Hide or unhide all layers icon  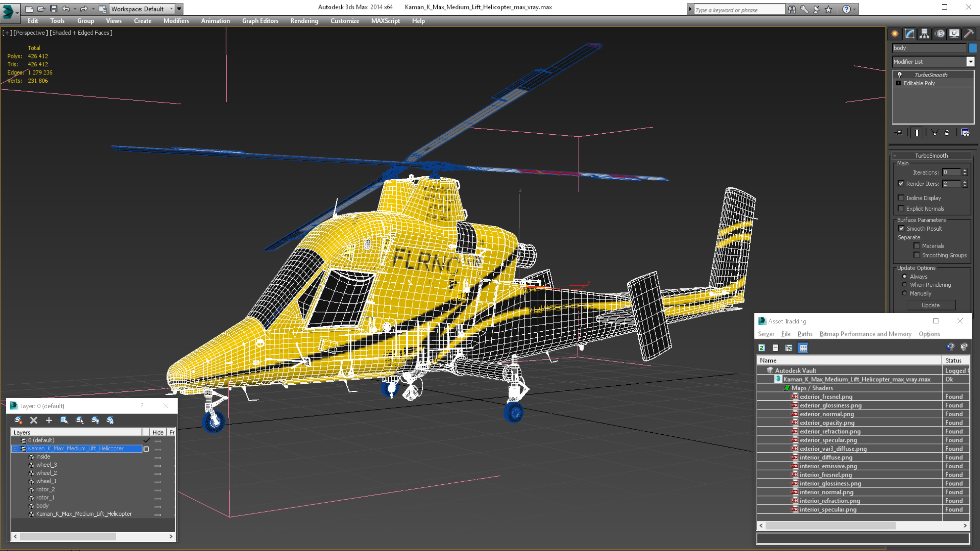pos(95,420)
